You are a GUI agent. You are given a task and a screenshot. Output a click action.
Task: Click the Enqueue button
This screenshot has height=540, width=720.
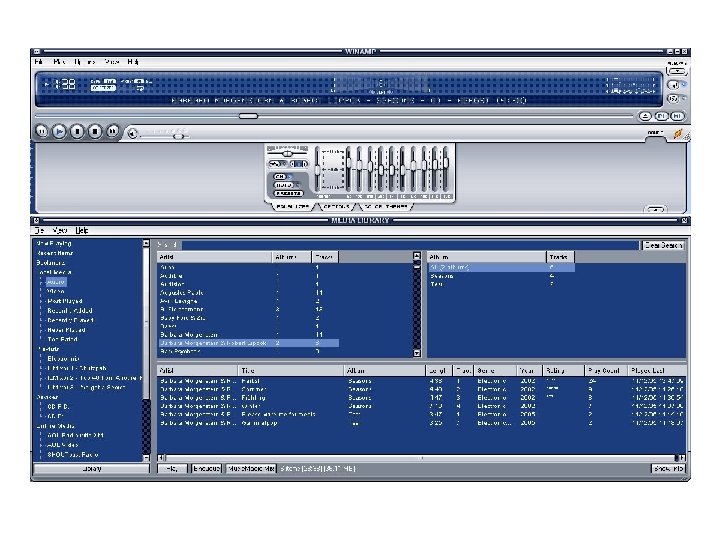pyautogui.click(x=206, y=468)
